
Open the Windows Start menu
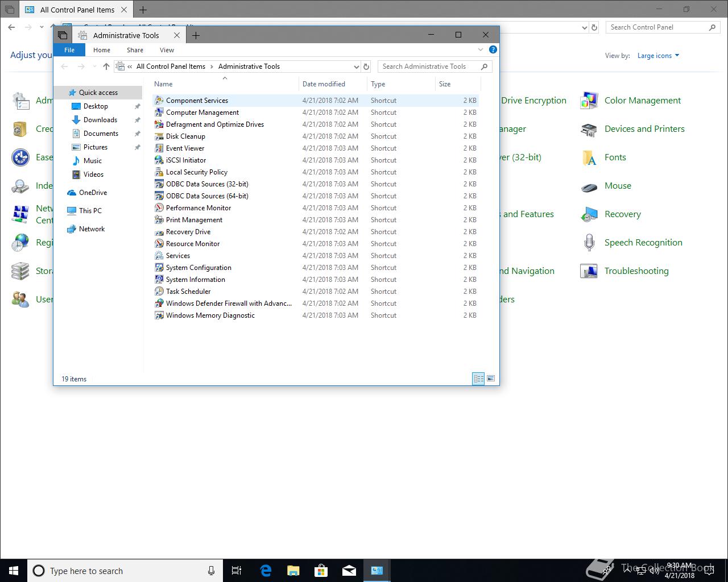14,571
